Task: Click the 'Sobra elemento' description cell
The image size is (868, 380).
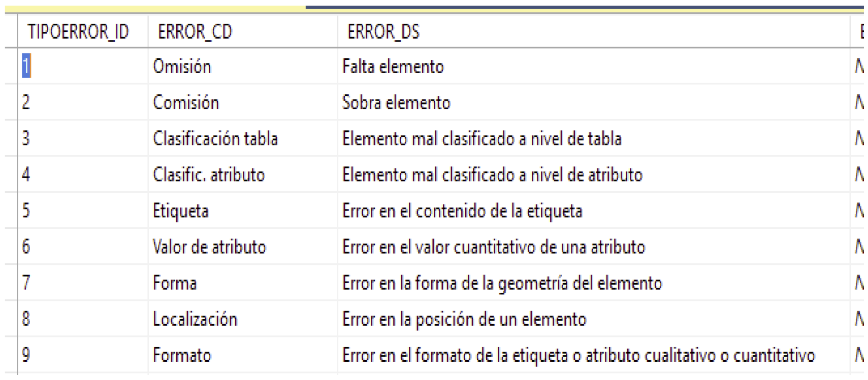Action: point(396,102)
